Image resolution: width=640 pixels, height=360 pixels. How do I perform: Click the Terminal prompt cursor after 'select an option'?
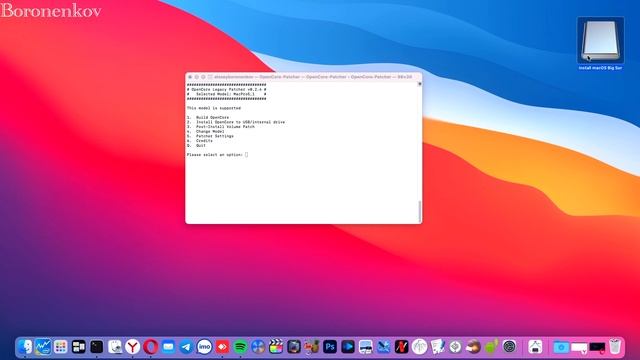pos(246,155)
